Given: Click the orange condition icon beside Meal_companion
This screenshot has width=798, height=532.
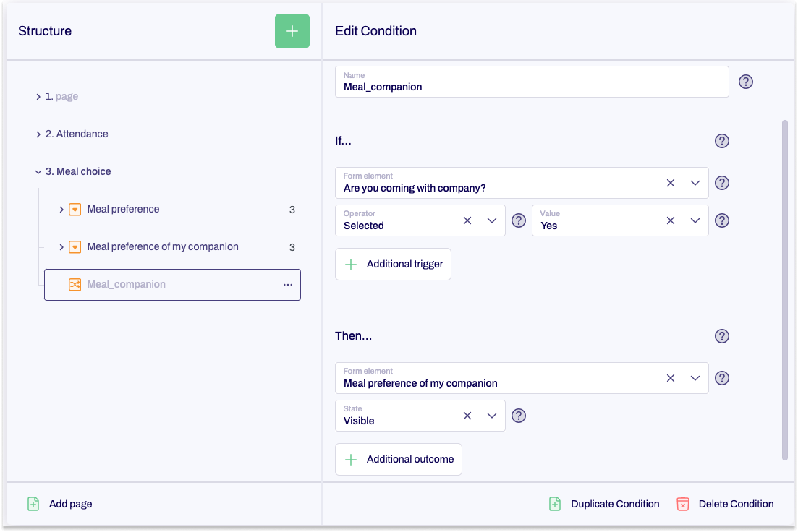Looking at the screenshot, I should [75, 284].
